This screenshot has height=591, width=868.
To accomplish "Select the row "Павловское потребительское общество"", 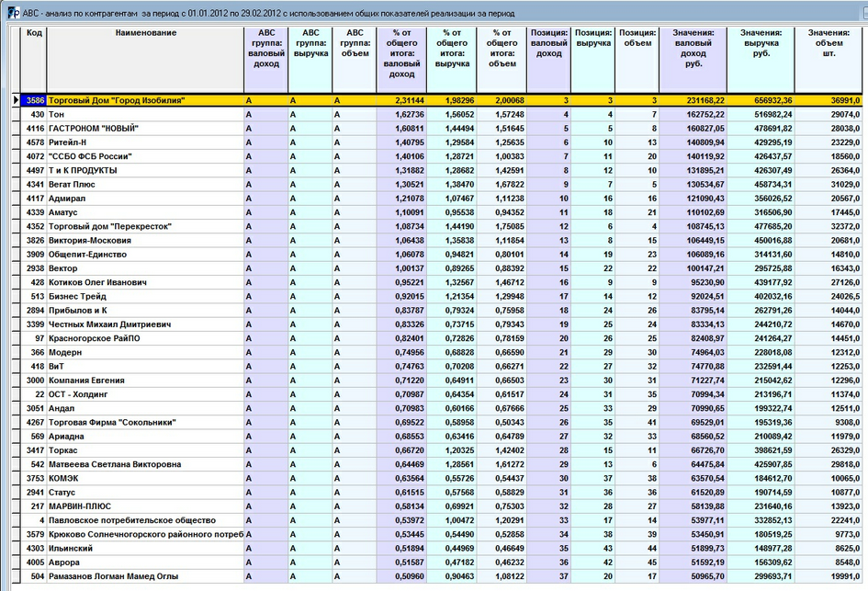I will pos(441,520).
